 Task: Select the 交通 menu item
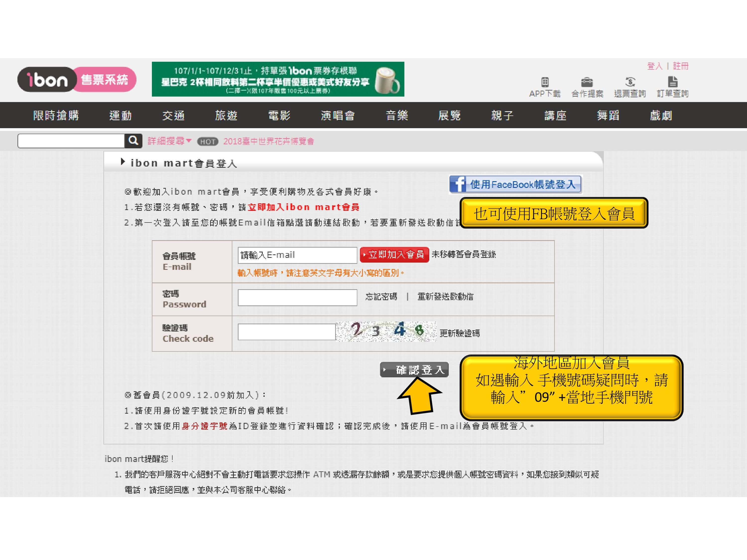pos(174,115)
